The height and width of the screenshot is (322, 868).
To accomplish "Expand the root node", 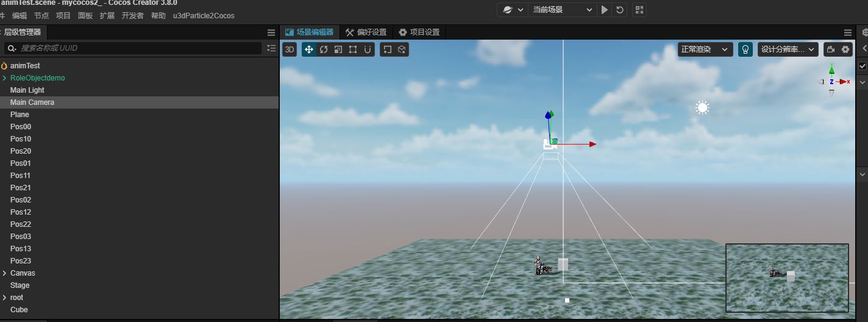I will [x=4, y=298].
